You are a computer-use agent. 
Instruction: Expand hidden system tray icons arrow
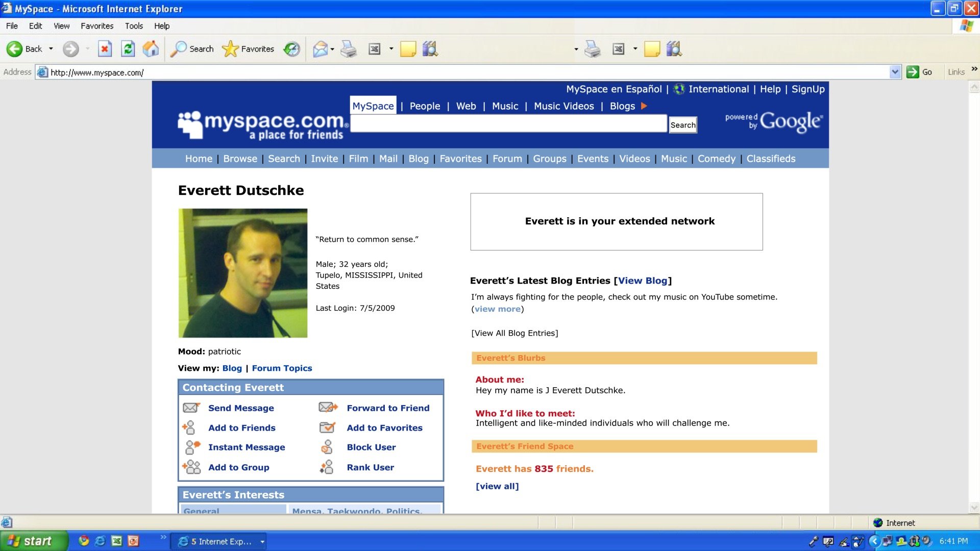click(x=874, y=541)
